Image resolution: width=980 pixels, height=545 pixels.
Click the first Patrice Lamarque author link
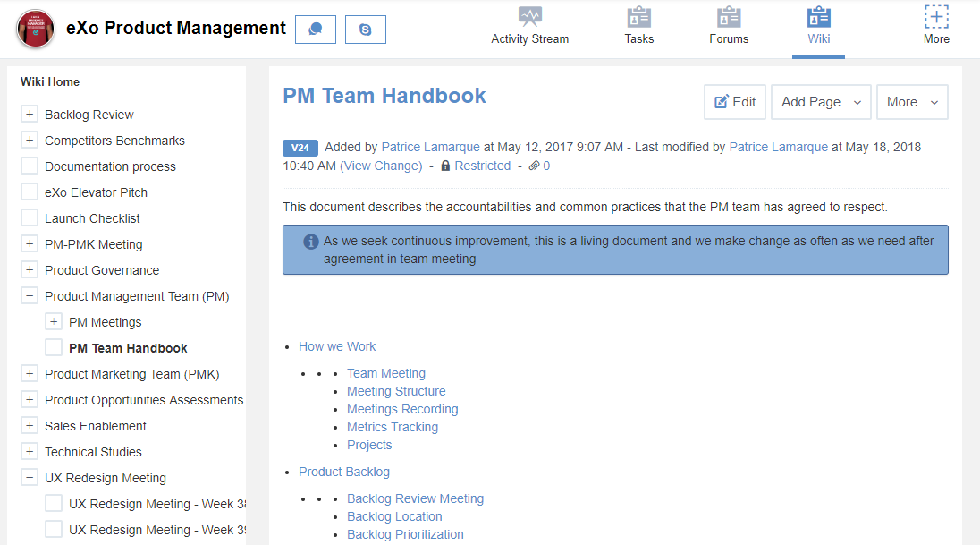pos(431,147)
